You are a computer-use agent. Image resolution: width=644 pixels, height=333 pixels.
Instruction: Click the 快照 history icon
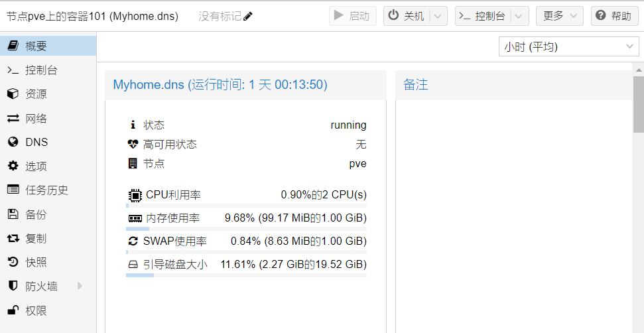(x=13, y=262)
